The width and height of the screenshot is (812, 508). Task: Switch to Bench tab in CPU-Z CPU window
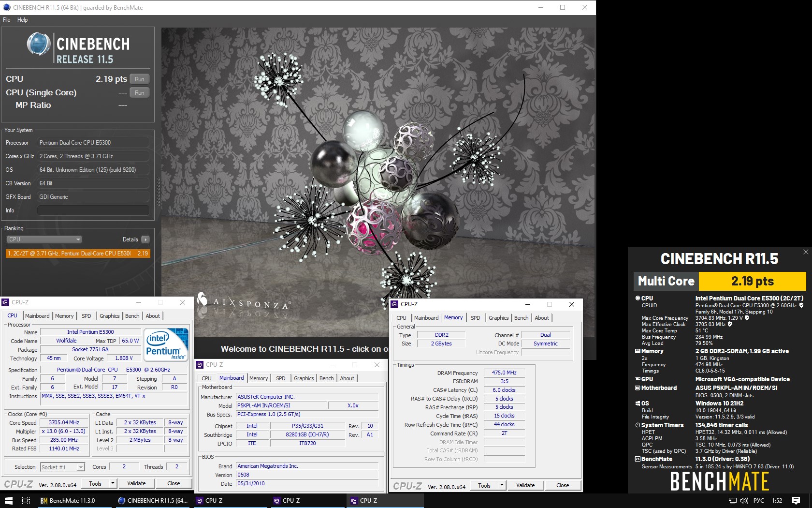pyautogui.click(x=132, y=316)
